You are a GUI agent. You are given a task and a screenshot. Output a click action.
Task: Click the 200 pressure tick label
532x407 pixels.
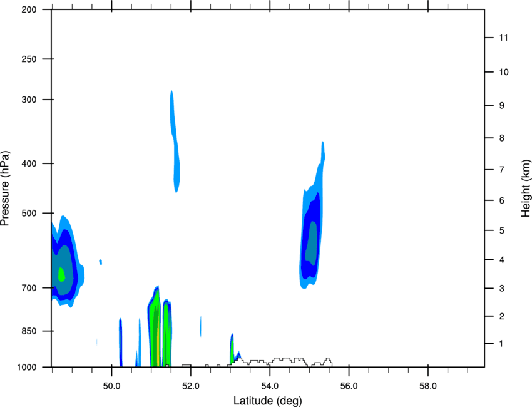coord(29,10)
